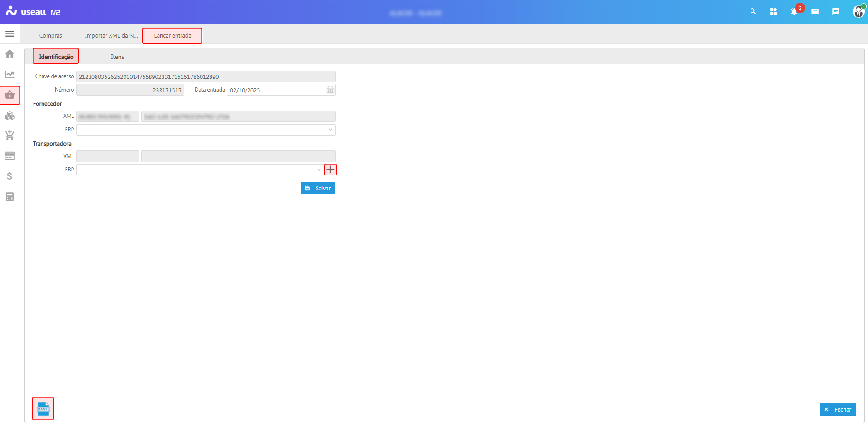Open the stock boxes sidebar icon
The width and height of the screenshot is (868, 427).
click(x=10, y=116)
